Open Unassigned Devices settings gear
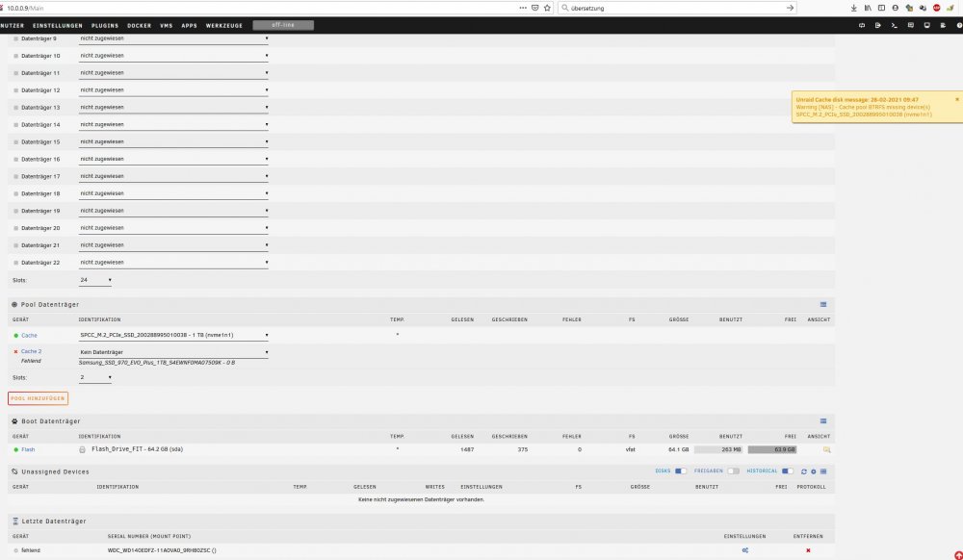The width and height of the screenshot is (963, 560). [x=813, y=471]
